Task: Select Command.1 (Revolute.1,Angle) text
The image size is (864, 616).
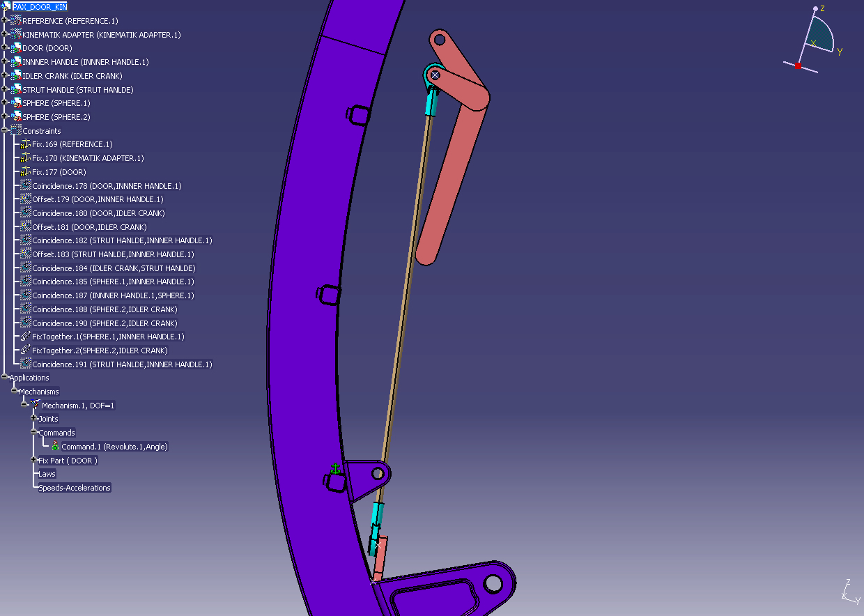Action: point(114,446)
